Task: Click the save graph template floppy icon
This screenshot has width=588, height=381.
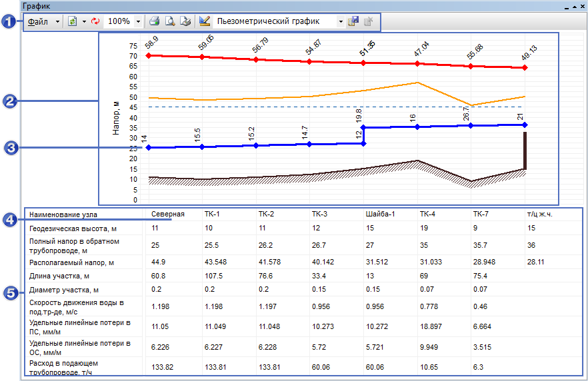Action: point(353,21)
